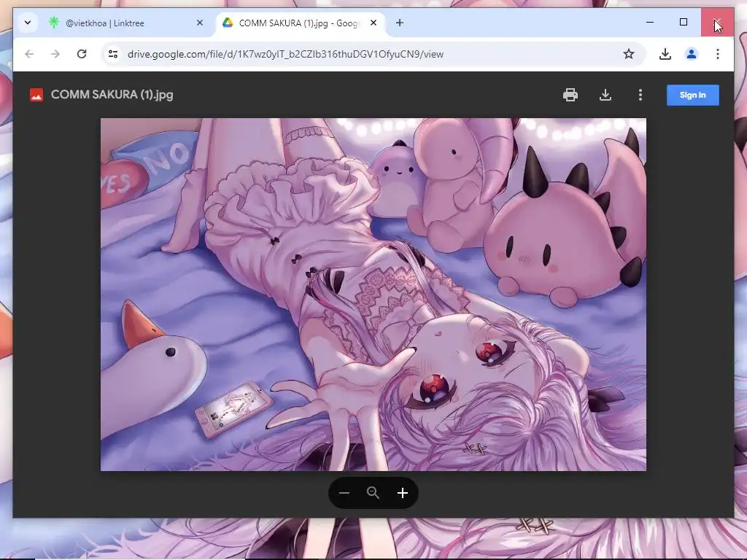Print the COMM SAKURA image

(x=570, y=95)
